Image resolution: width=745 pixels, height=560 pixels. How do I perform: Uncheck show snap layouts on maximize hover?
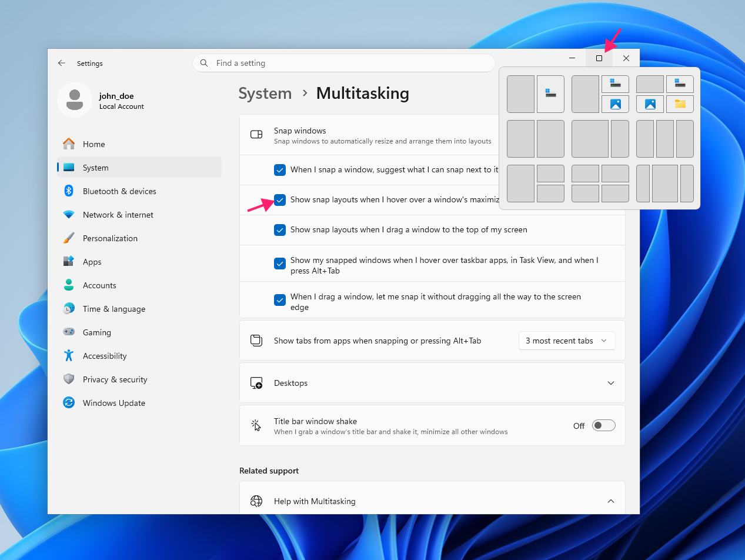pos(280,200)
